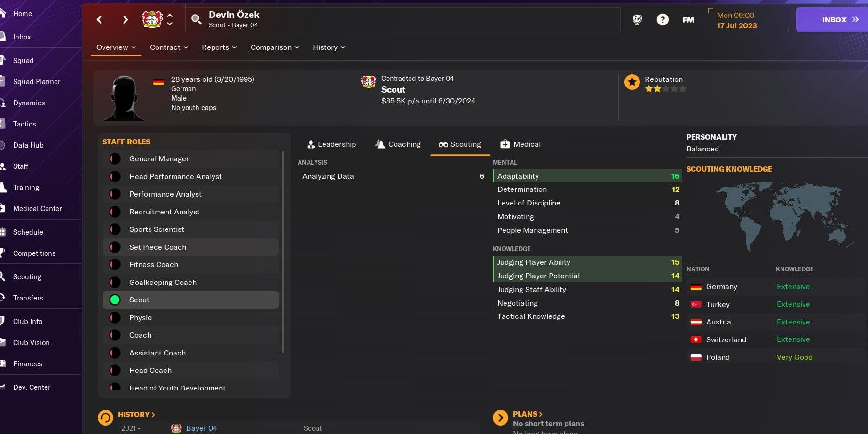This screenshot has width=868, height=434.
Task: Switch to the Medical tab
Action: [520, 144]
